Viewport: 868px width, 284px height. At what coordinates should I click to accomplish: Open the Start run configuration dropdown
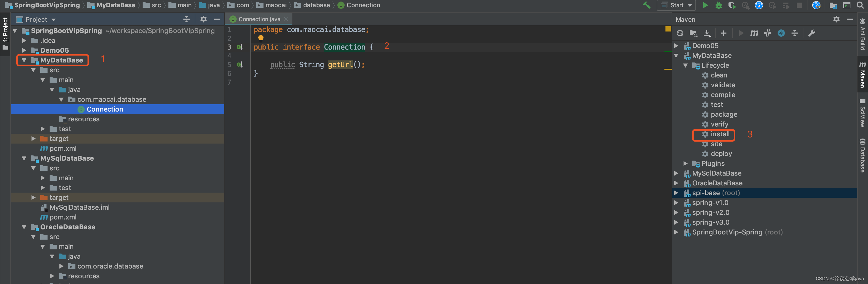[676, 5]
